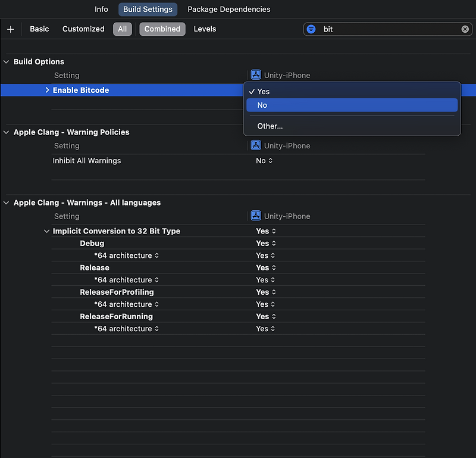Click inside the search input field
The image size is (476, 458).
[369, 29]
